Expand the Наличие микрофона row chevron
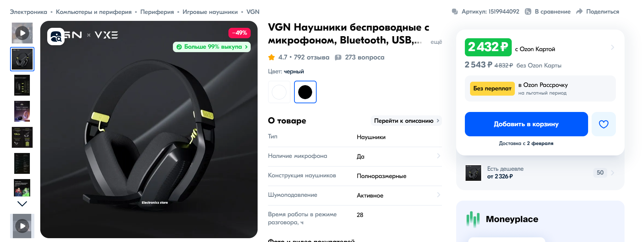 coord(438,156)
